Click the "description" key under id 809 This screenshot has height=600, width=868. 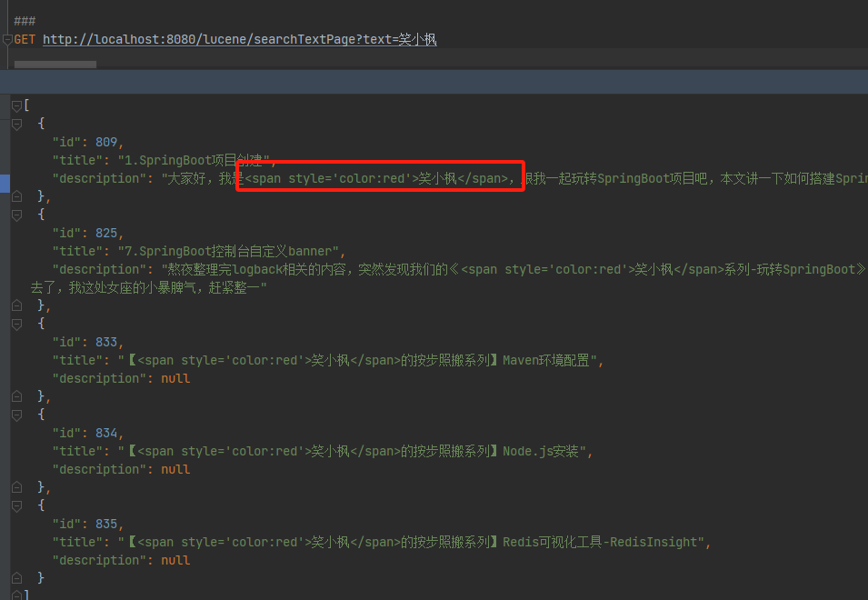coord(99,179)
